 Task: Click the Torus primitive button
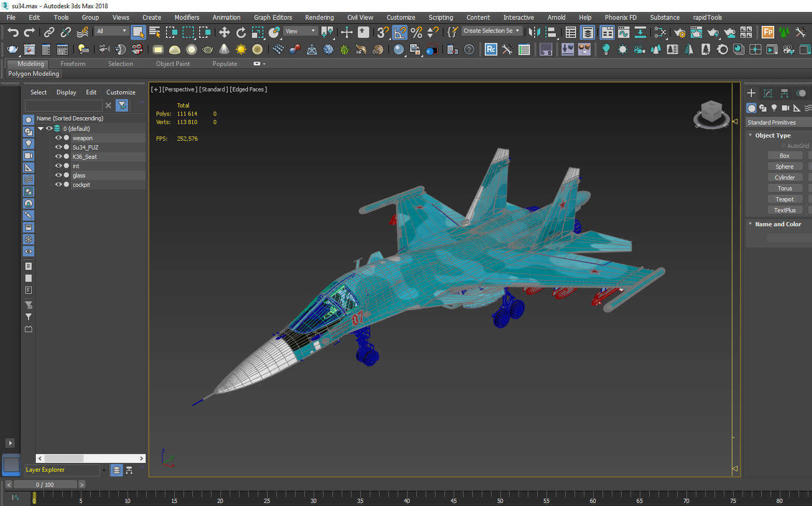[x=785, y=188]
